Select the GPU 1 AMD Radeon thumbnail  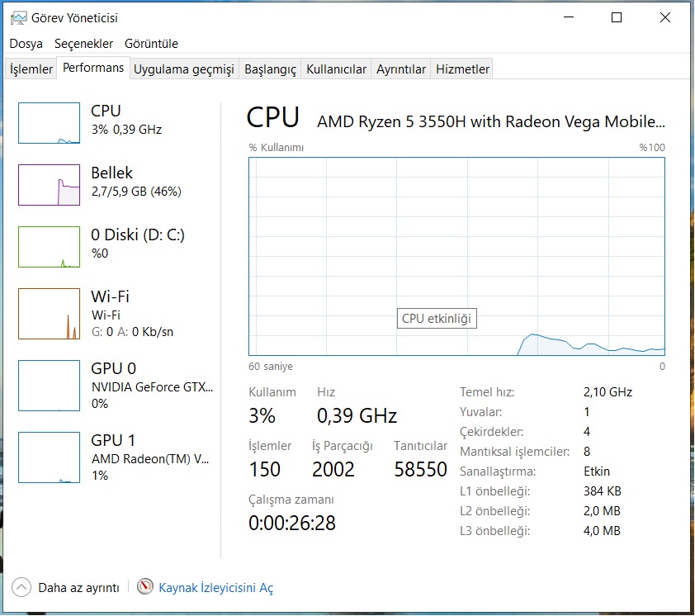(x=49, y=457)
